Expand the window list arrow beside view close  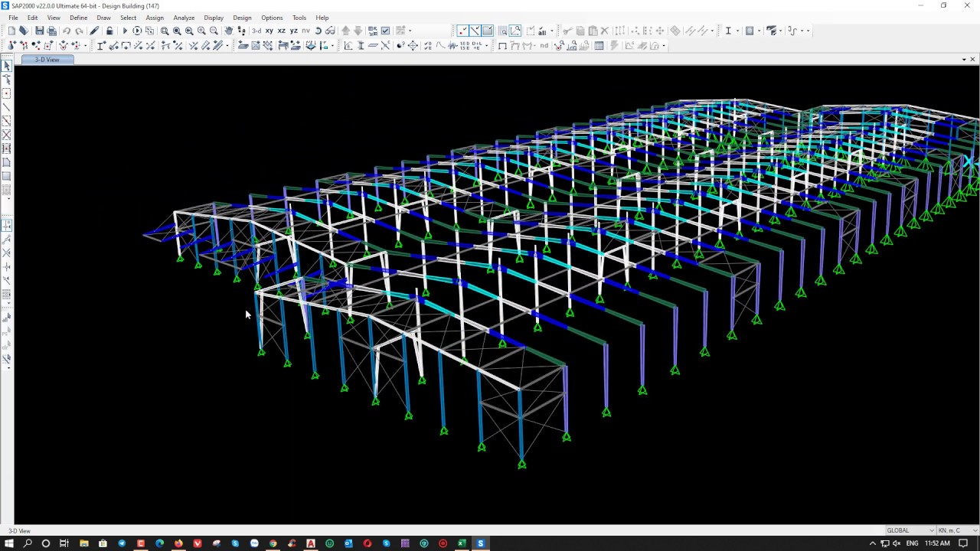(x=963, y=59)
